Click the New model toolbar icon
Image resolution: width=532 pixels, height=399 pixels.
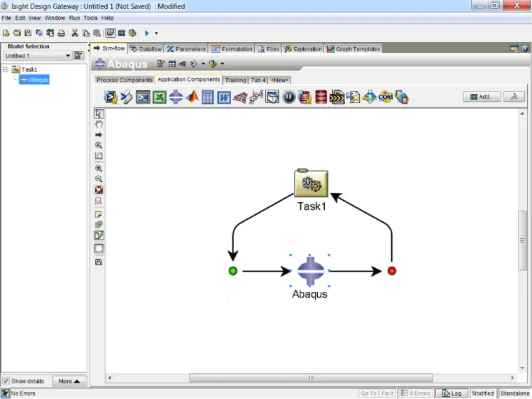6,33
